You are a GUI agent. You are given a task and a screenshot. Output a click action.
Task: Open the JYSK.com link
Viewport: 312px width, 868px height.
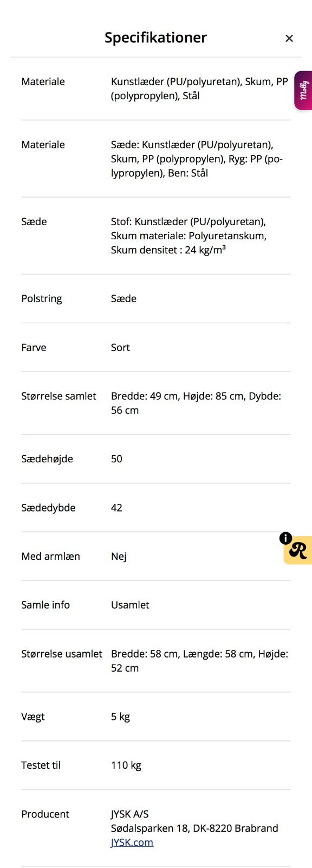tap(132, 842)
